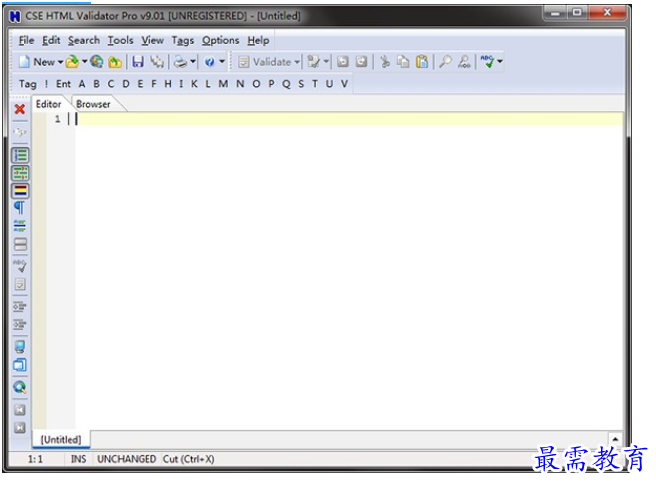The width and height of the screenshot is (656, 490).
Task: Click the Save floppy disk icon
Action: [138, 62]
